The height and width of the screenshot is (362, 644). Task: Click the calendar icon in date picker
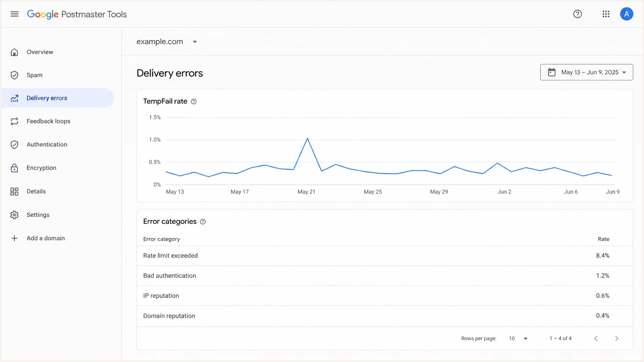(x=552, y=72)
